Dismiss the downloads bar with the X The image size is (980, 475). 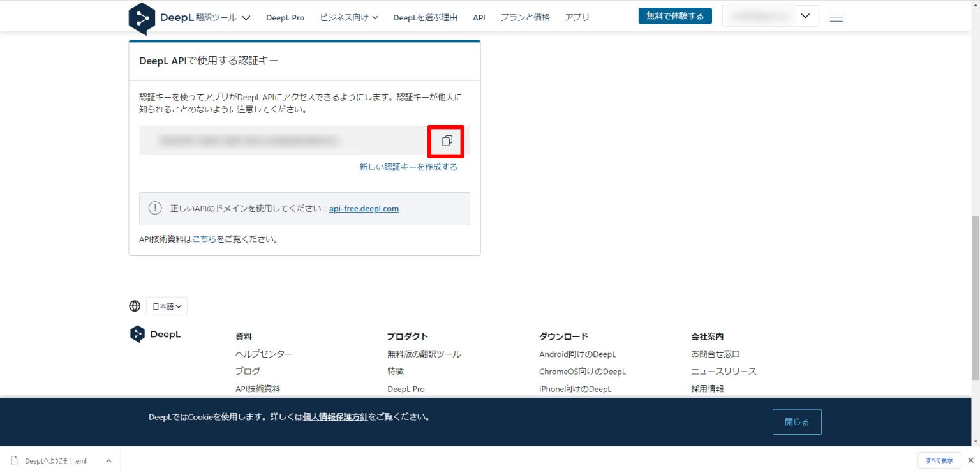[x=970, y=460]
